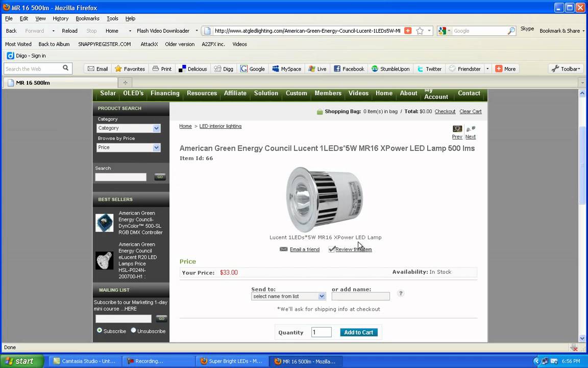Click Google search magnifier in search box
Image resolution: width=588 pixels, height=368 pixels.
tap(511, 31)
